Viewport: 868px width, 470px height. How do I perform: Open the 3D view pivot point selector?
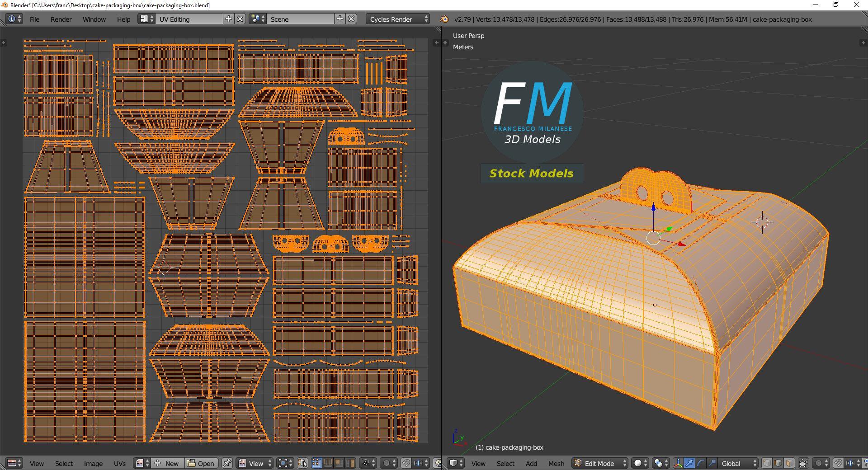point(660,463)
